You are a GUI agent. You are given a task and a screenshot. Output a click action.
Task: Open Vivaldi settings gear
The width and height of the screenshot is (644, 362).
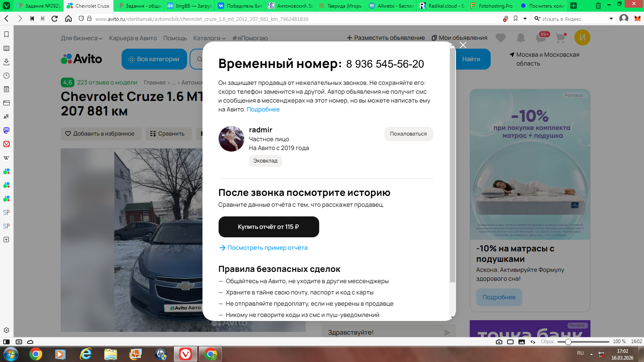pyautogui.click(x=6, y=330)
